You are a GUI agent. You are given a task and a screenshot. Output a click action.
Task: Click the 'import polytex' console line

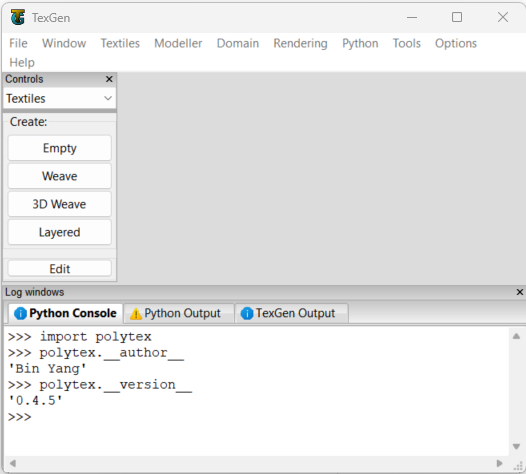pyautogui.click(x=80, y=337)
